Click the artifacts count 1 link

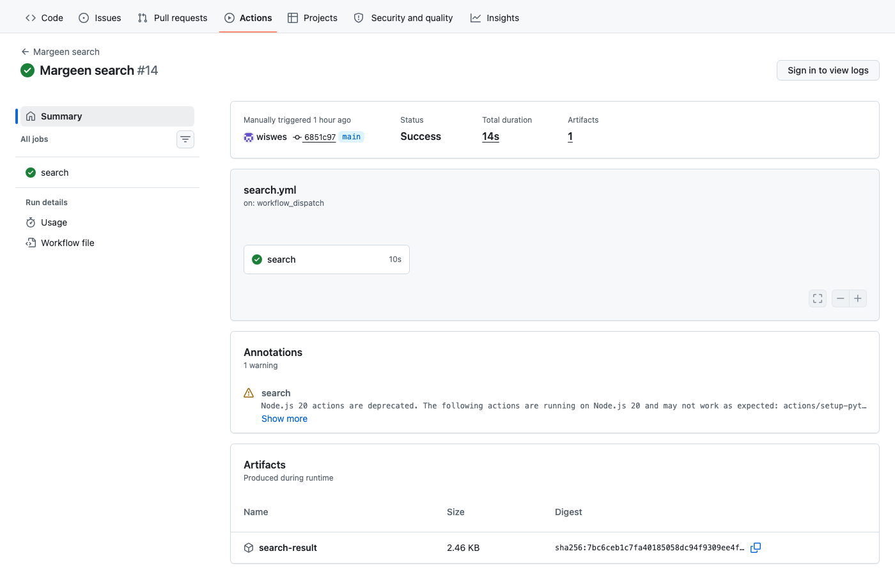coord(570,136)
